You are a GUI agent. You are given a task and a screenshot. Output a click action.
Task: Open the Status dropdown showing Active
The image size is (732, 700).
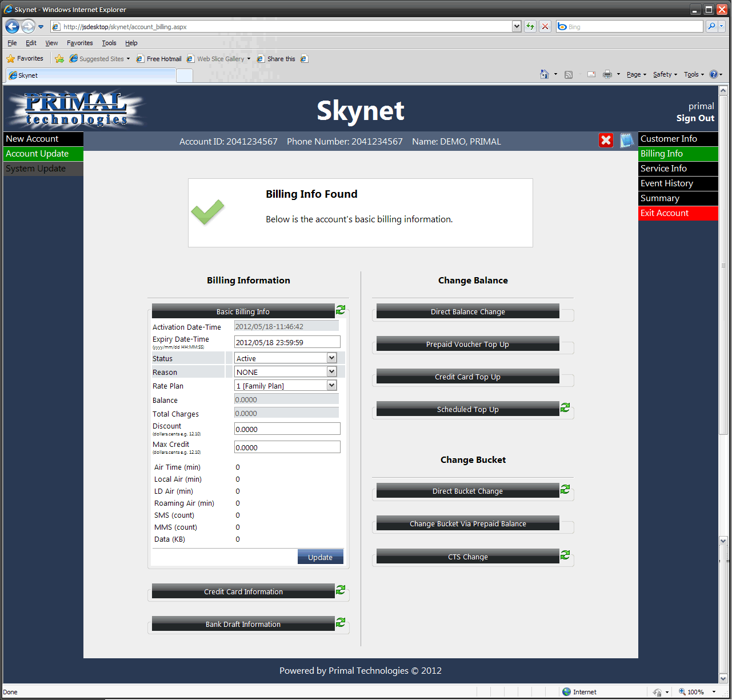[331, 358]
